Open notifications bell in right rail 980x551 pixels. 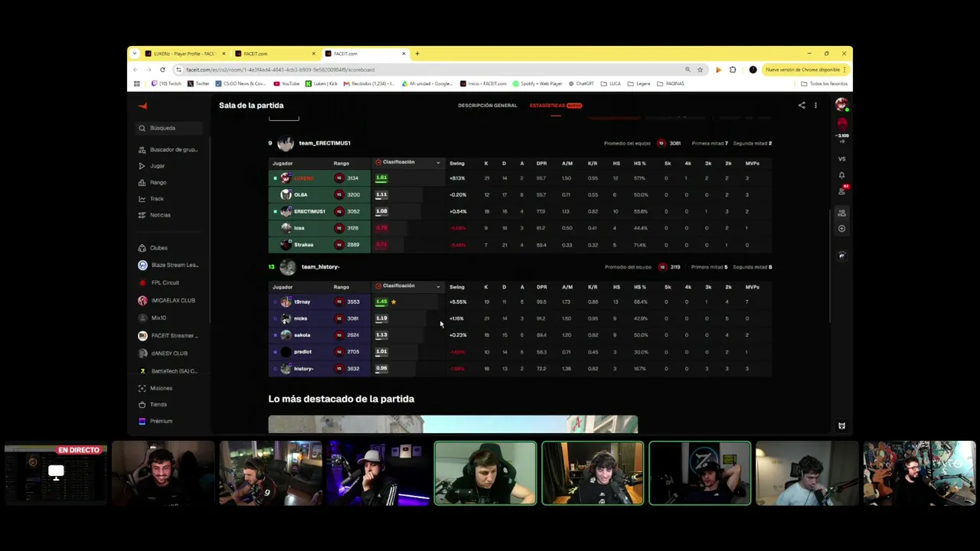841,175
